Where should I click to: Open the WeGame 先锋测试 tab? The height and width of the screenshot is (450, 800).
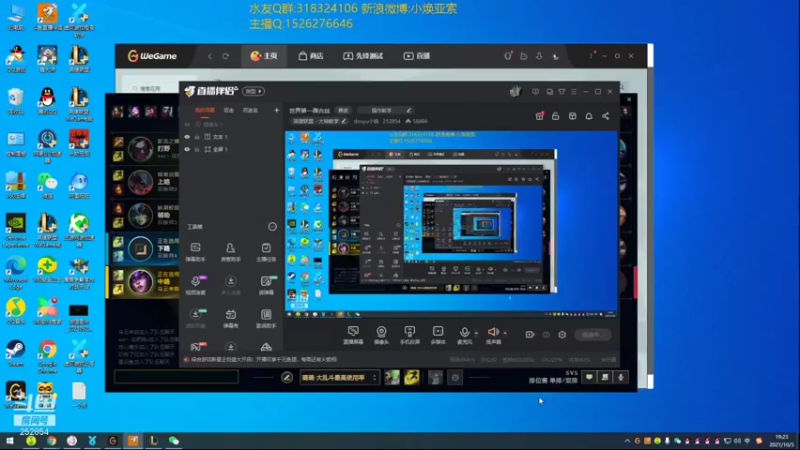point(363,56)
